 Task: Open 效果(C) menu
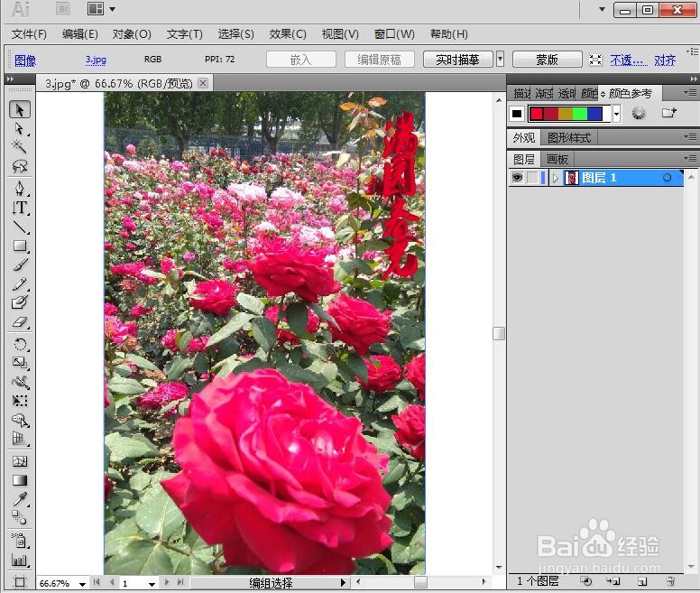[x=288, y=34]
